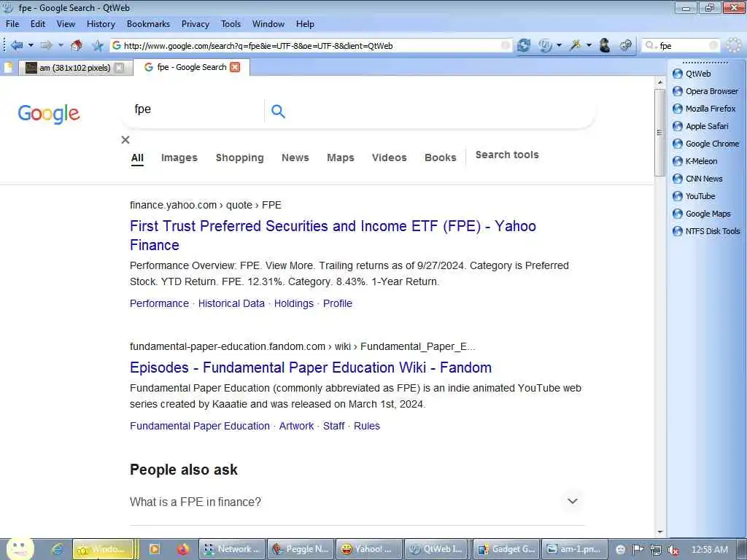747x560 pixels.
Task: Open the Historical Data sublink
Action: [x=231, y=303]
